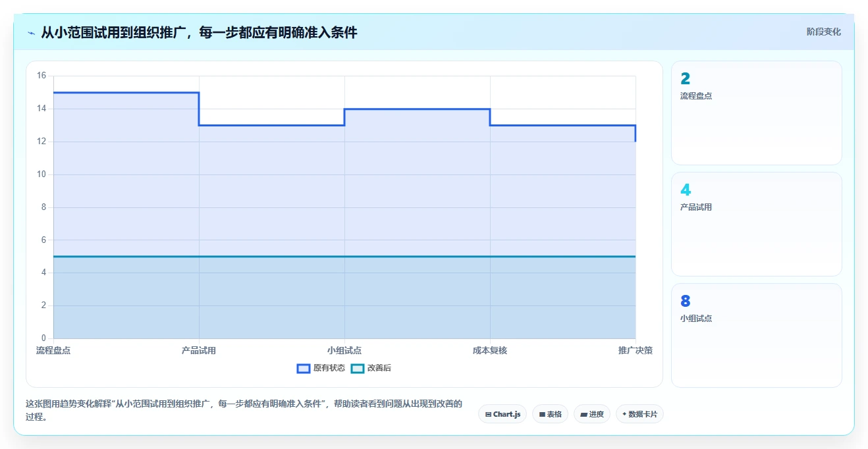
Task: Toggle the 改善后 legend color box
Action: point(357,369)
